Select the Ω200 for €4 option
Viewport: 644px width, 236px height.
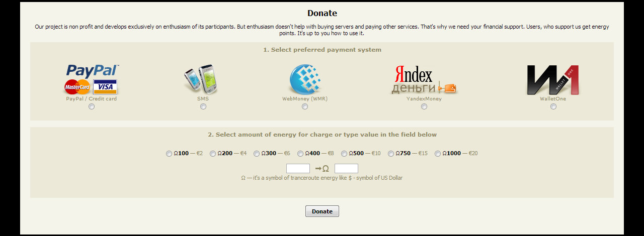point(213,154)
